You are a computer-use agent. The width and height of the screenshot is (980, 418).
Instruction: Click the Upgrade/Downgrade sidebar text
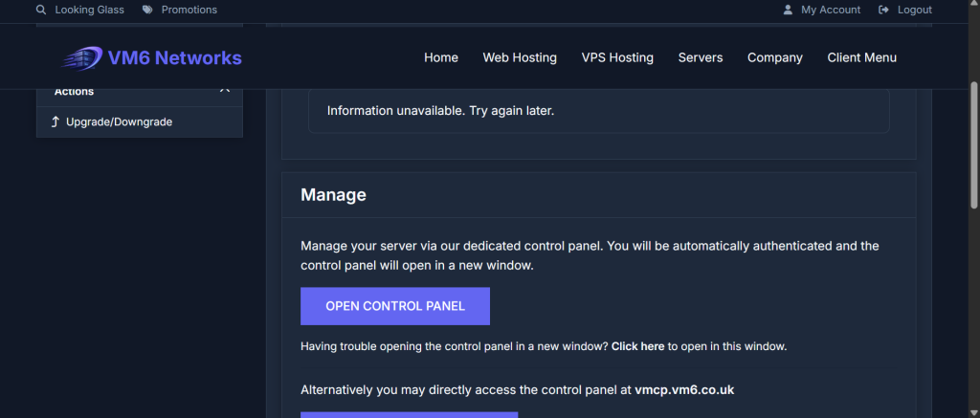[x=119, y=121]
